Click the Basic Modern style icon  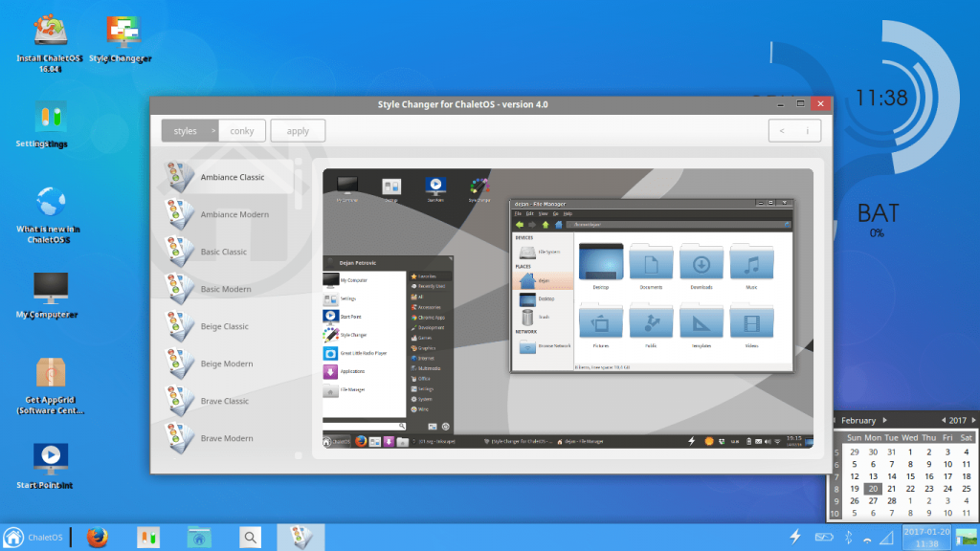click(180, 289)
